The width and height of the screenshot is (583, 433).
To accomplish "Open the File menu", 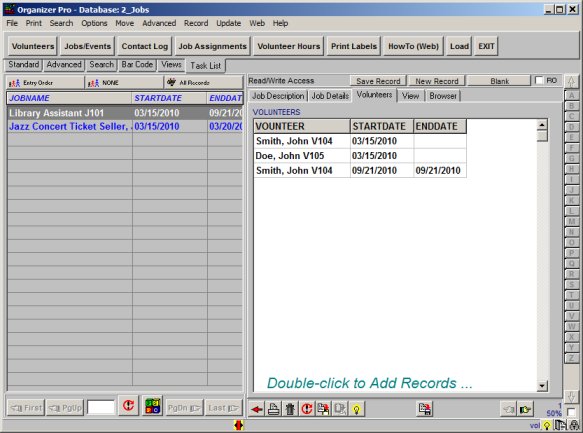I will click(12, 23).
